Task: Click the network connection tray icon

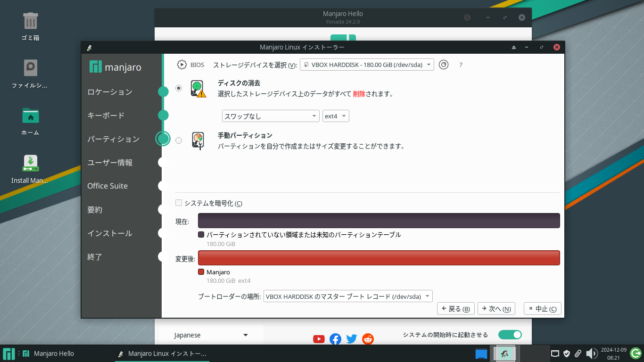Action: 555,354
